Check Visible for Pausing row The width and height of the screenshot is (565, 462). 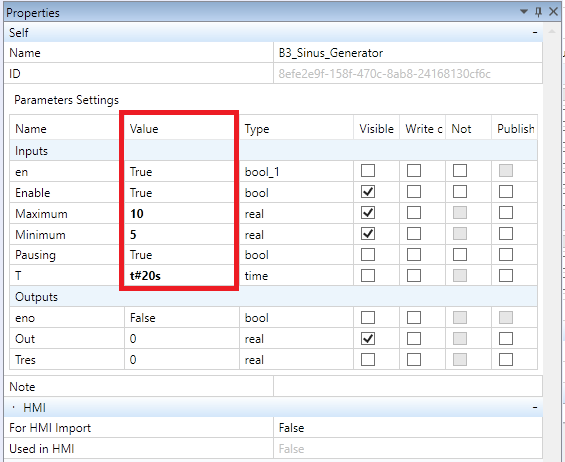(368, 254)
